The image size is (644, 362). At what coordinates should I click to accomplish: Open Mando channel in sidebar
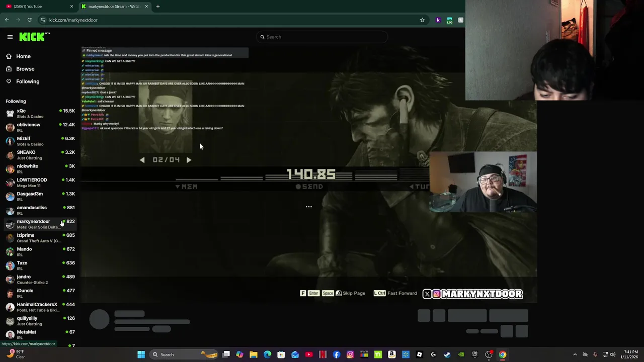coord(40,251)
